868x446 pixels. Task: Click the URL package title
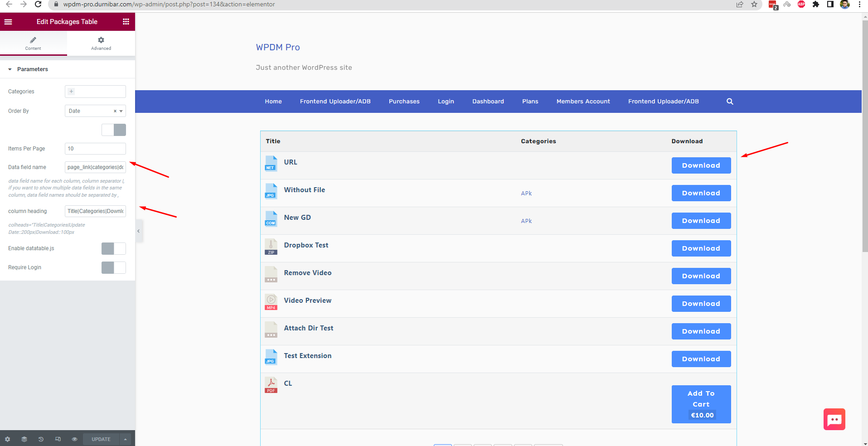[x=291, y=162]
